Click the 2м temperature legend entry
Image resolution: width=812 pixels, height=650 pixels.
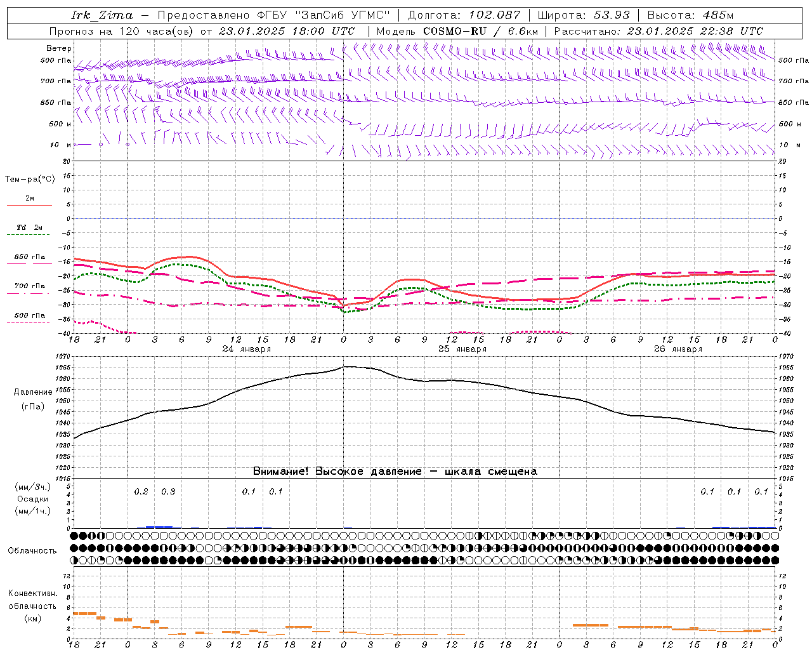30,199
